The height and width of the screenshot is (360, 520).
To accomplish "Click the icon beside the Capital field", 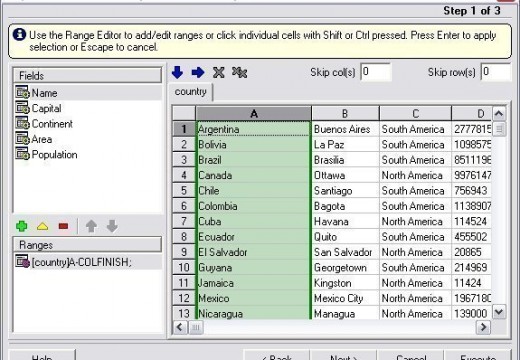I will pyautogui.click(x=22, y=108).
